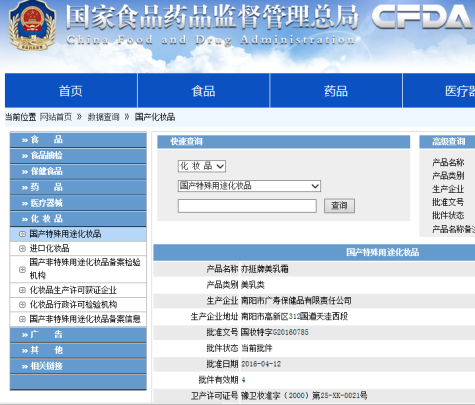The width and height of the screenshot is (475, 405).
Task: Click the manufacturer address value
Action: [x=294, y=316]
